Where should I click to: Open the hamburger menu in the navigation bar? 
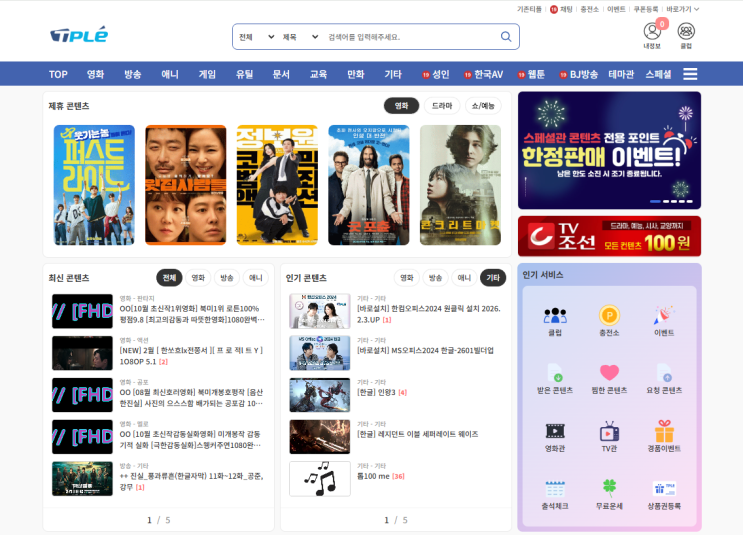(690, 74)
